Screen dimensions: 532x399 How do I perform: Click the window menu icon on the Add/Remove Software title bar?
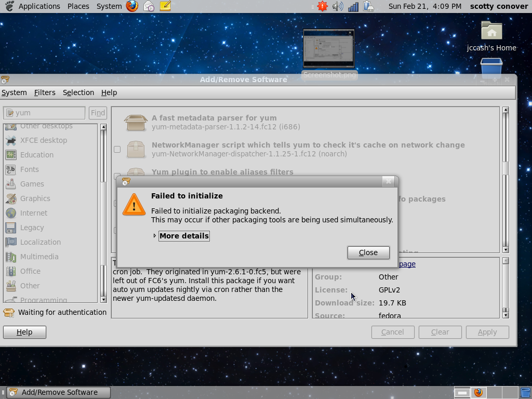coord(5,79)
